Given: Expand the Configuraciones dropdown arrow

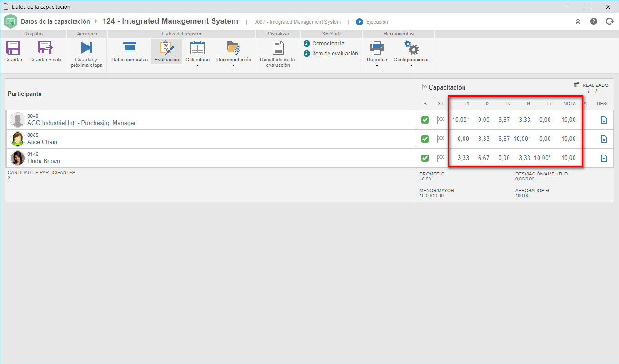Looking at the screenshot, I should (x=411, y=66).
